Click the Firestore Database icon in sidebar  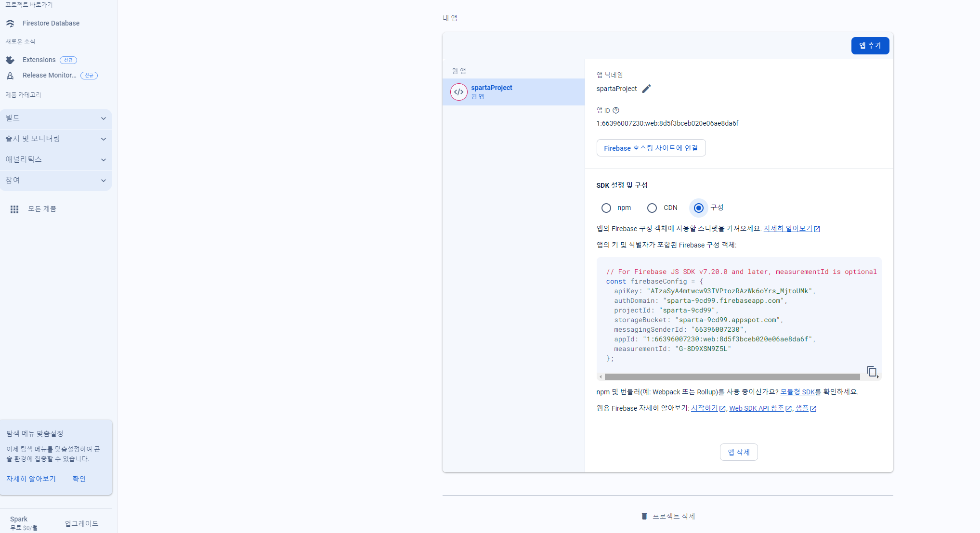[10, 23]
